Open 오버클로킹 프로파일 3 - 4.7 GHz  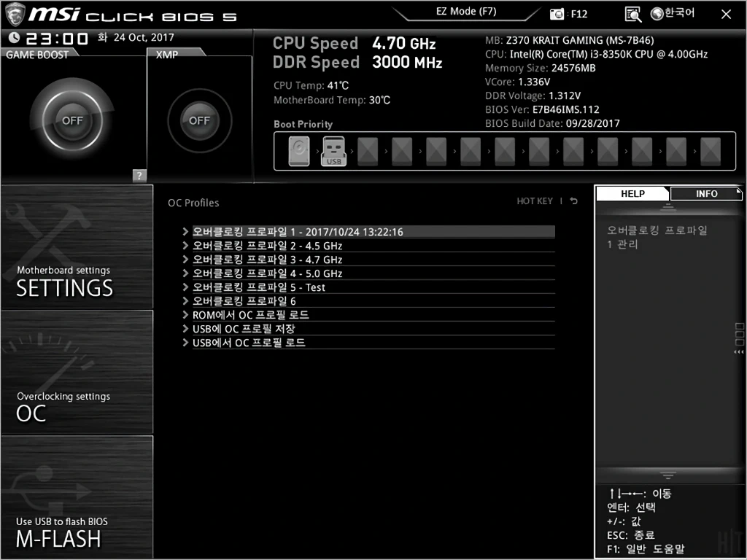tap(373, 260)
